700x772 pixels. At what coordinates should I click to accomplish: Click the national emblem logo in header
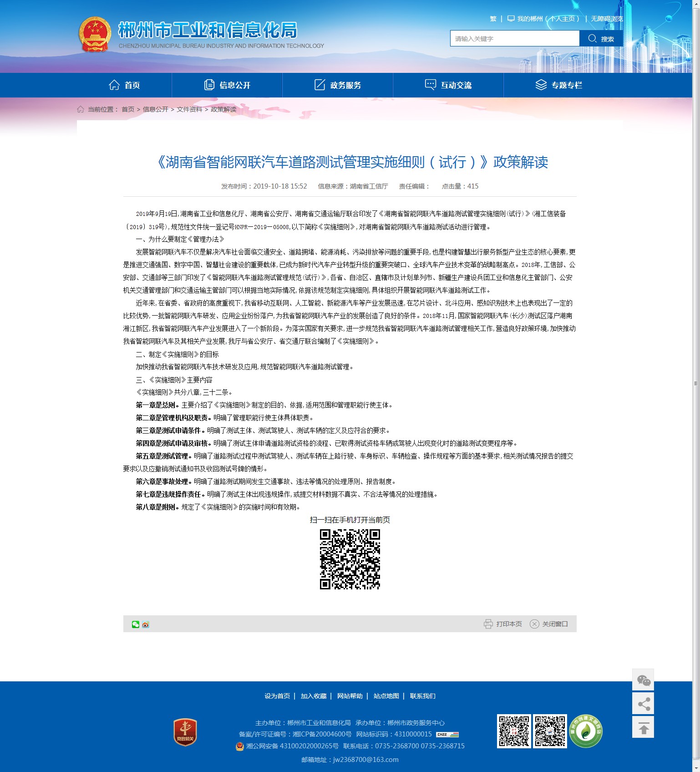tap(95, 35)
